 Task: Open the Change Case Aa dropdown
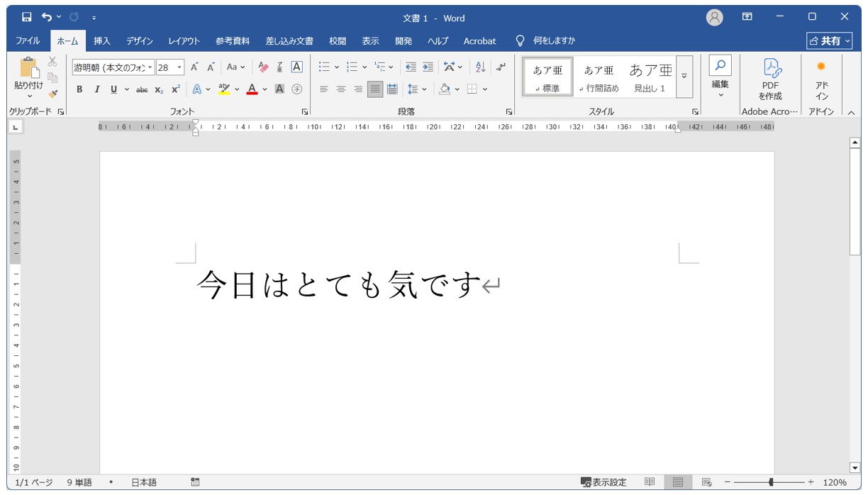point(235,67)
